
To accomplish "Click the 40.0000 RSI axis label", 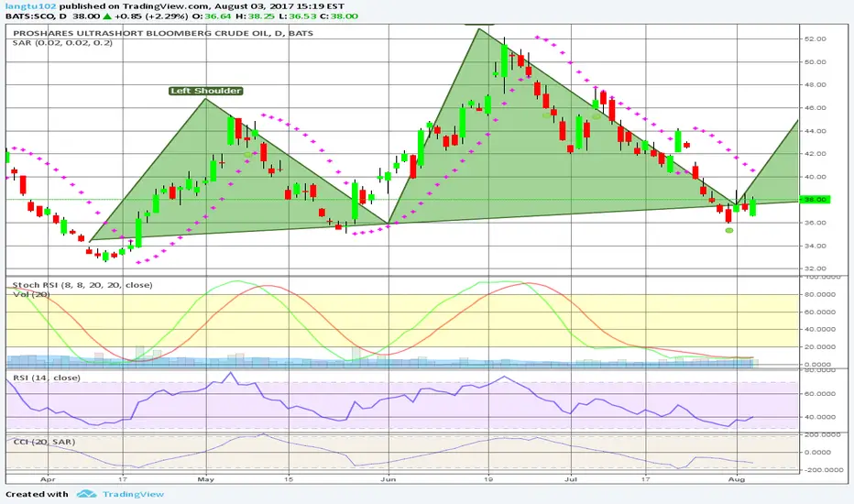I will coord(818,417).
